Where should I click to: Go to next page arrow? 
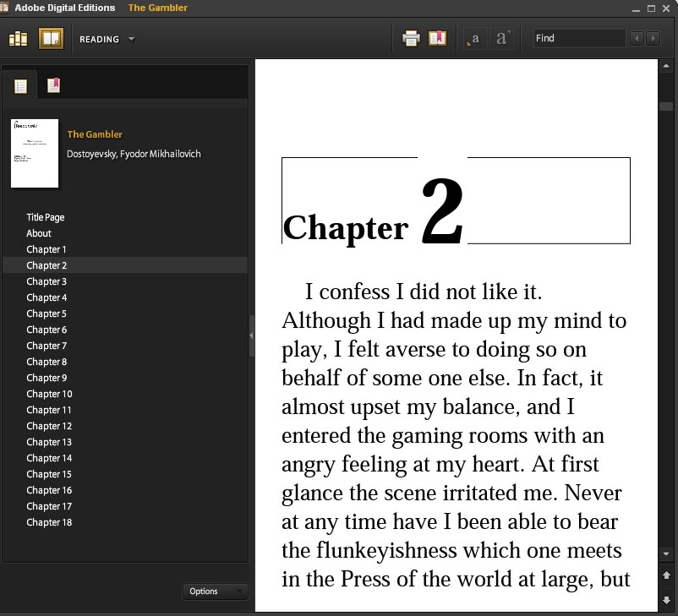666,600
